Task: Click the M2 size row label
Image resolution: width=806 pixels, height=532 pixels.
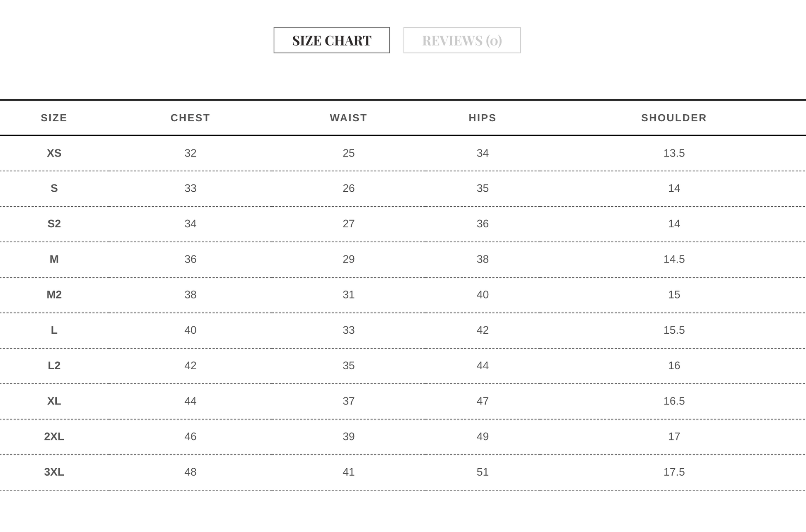Action: coord(54,295)
